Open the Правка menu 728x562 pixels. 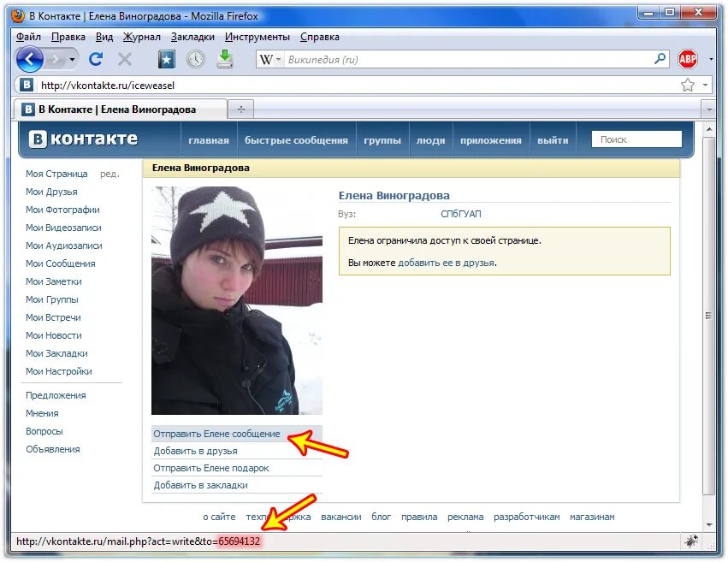tap(68, 37)
